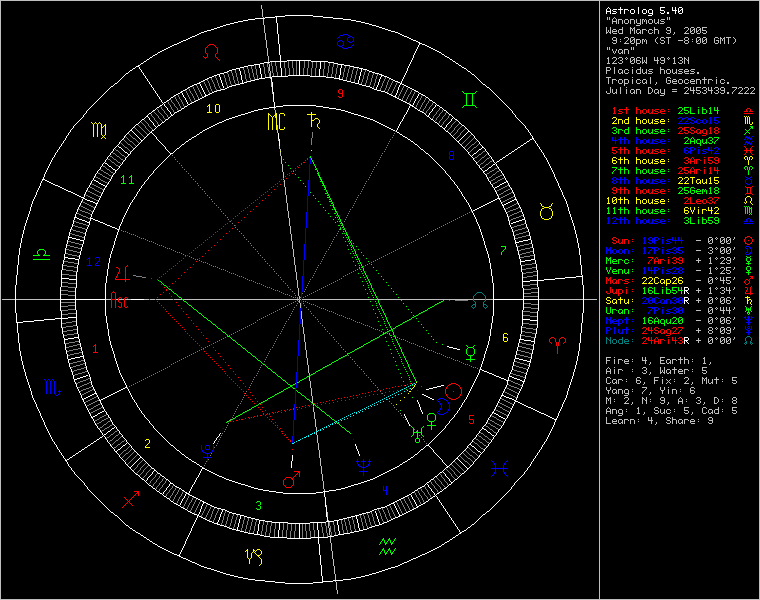The width and height of the screenshot is (760, 600).
Task: Click the Jupiter glyph near the Ascendant
Action: pyautogui.click(x=122, y=272)
